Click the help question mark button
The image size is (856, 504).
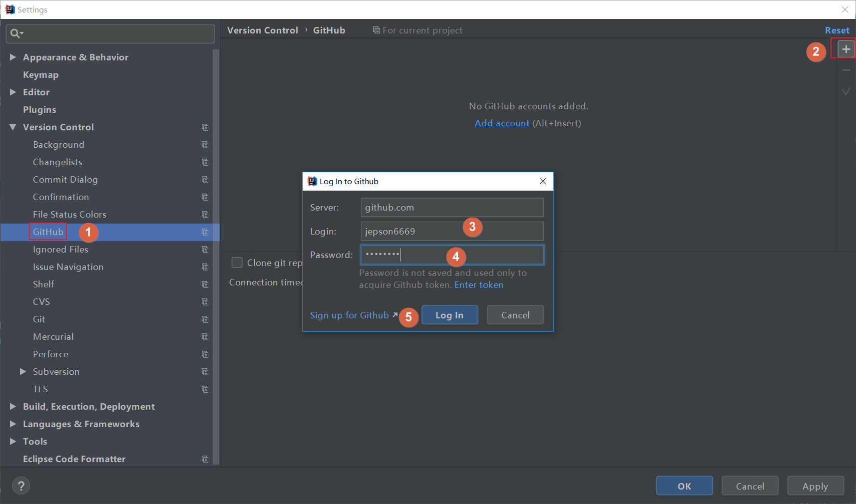pyautogui.click(x=21, y=486)
